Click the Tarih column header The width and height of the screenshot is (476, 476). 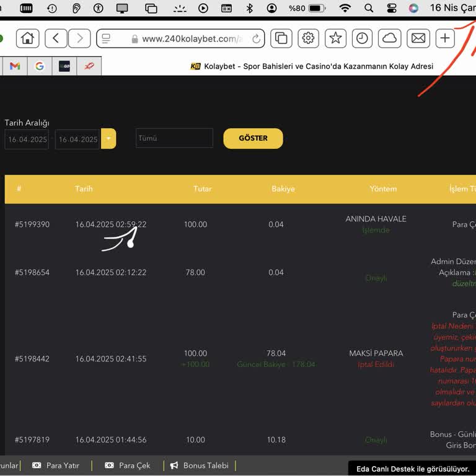[84, 189]
